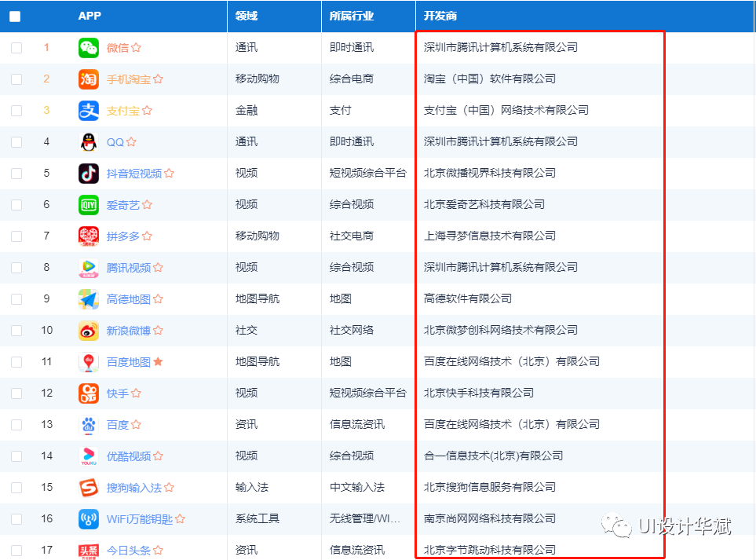Check the box for row 4 QQ
Screen dimensions: 756x560
(16, 142)
